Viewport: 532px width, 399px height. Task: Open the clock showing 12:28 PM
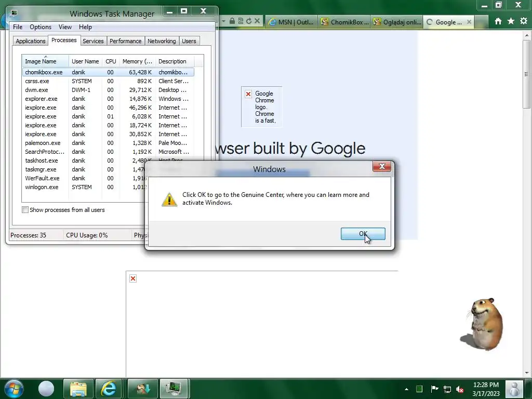(486, 389)
